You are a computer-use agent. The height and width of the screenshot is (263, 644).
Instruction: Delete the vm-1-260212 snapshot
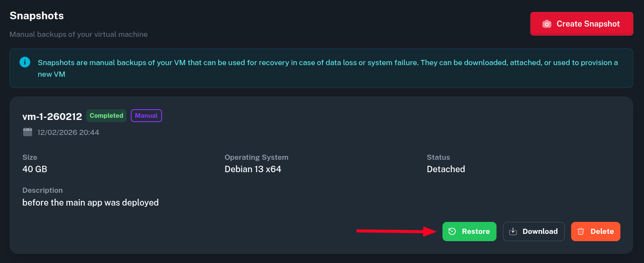point(595,231)
